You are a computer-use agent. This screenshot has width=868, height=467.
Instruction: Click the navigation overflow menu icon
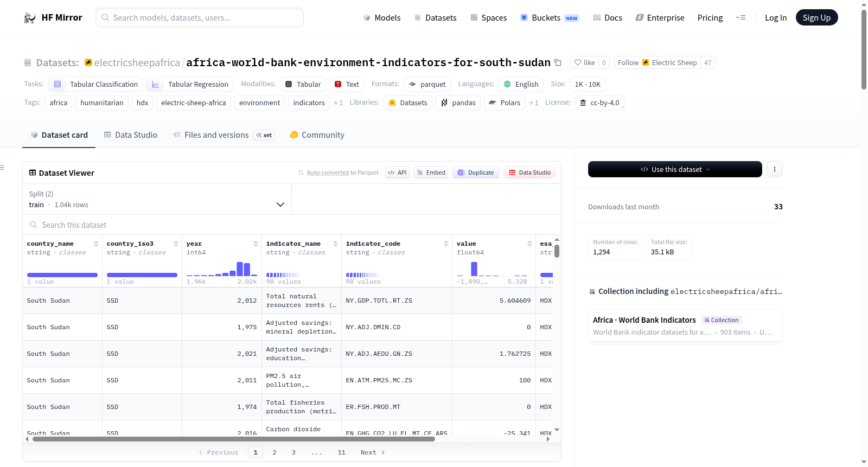pos(741,18)
